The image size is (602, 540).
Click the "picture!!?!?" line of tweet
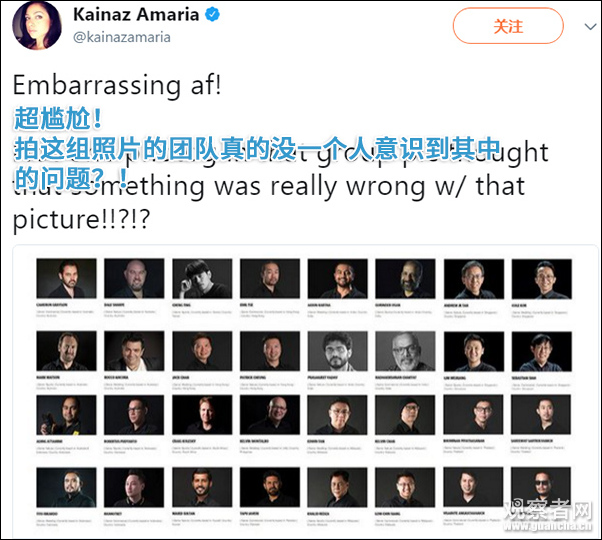pos(81,220)
